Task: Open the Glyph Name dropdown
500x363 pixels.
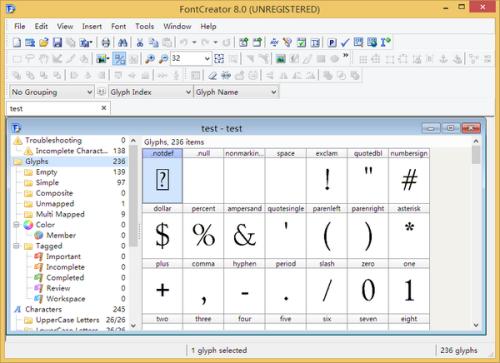Action: (236, 92)
